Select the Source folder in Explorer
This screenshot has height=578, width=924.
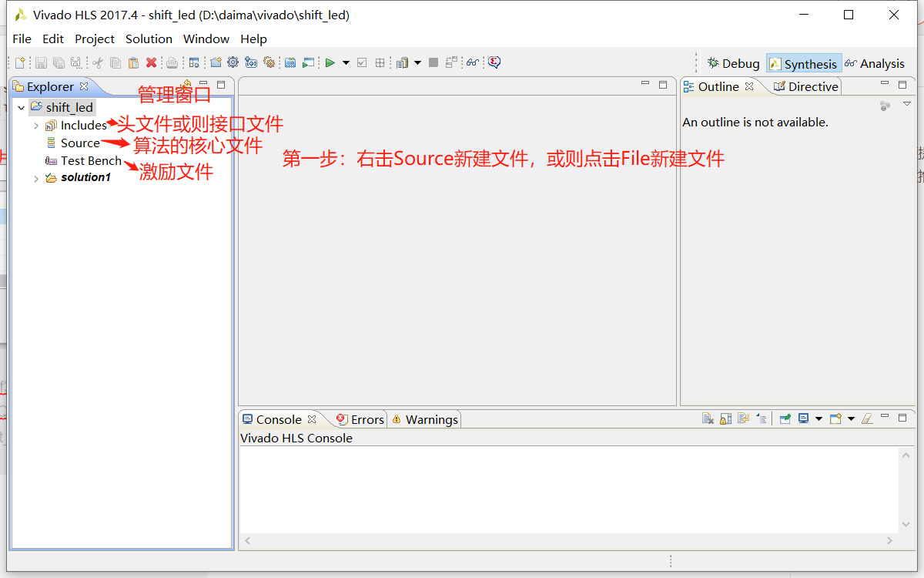[x=73, y=143]
